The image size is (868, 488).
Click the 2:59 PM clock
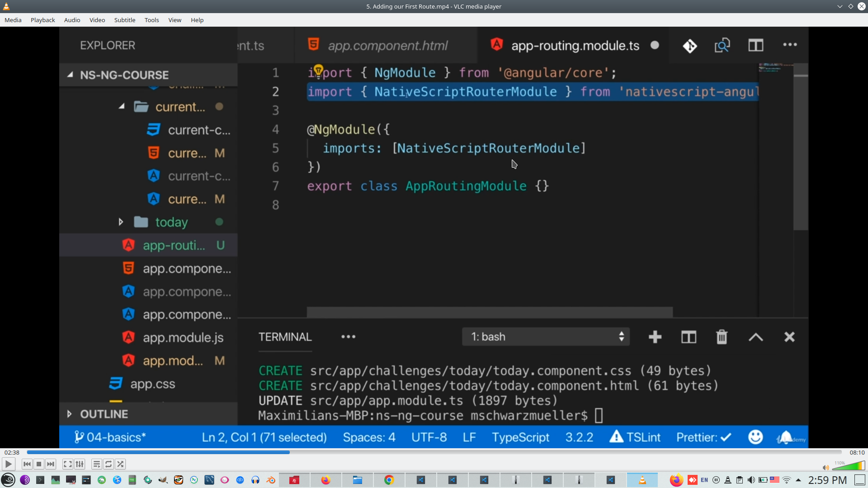pyautogui.click(x=827, y=480)
